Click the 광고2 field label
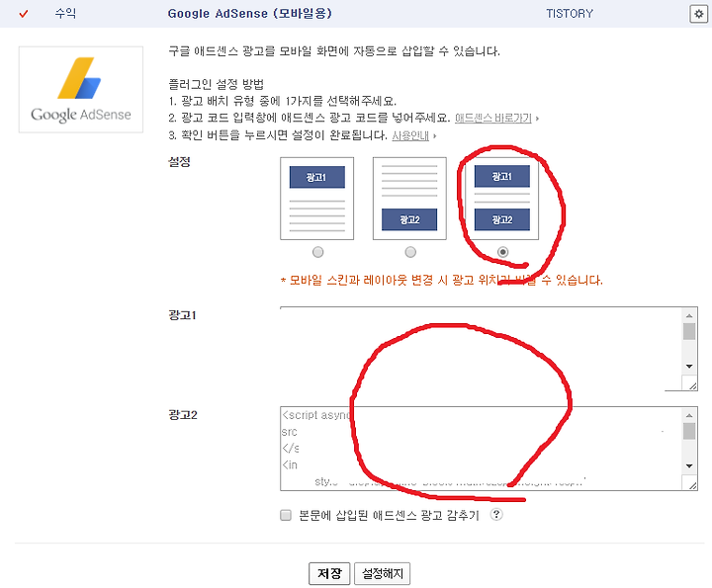 click(183, 415)
